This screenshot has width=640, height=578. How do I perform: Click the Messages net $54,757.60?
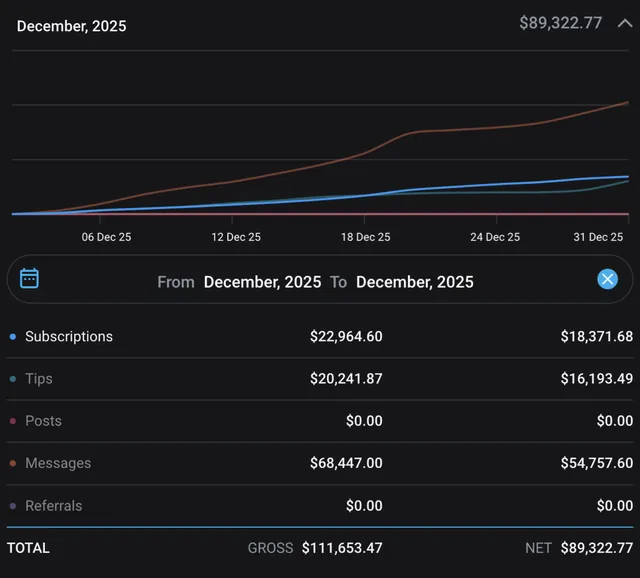pos(597,463)
